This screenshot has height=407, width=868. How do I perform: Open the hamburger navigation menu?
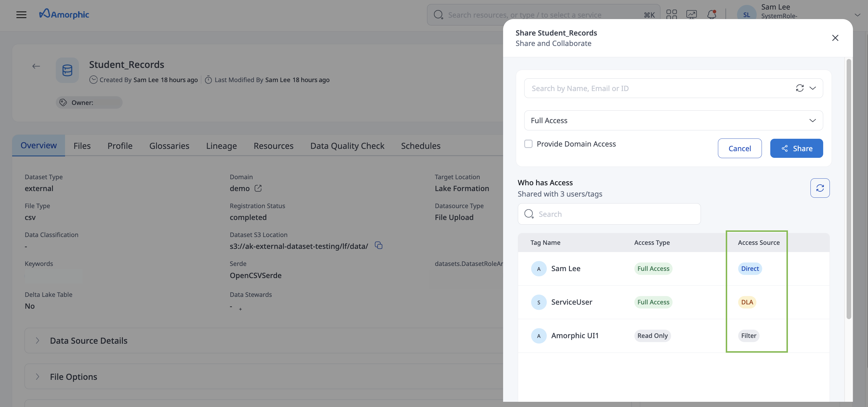(x=21, y=14)
